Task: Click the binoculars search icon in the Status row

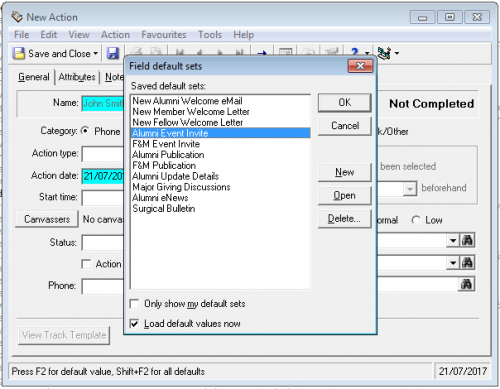Action: (467, 240)
